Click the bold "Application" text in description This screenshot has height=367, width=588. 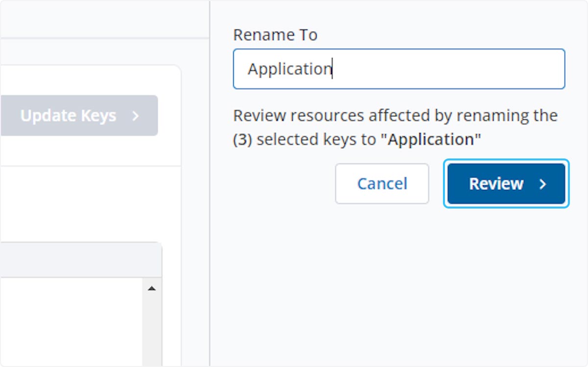(431, 140)
